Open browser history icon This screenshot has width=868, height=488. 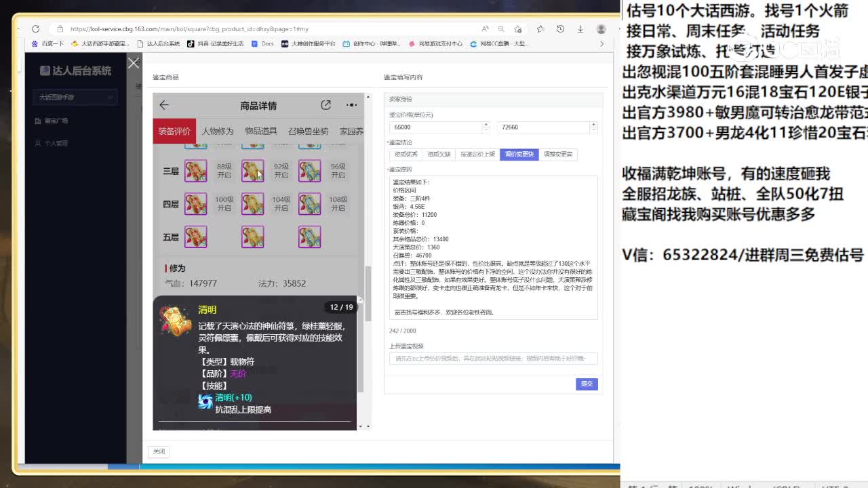(x=560, y=29)
